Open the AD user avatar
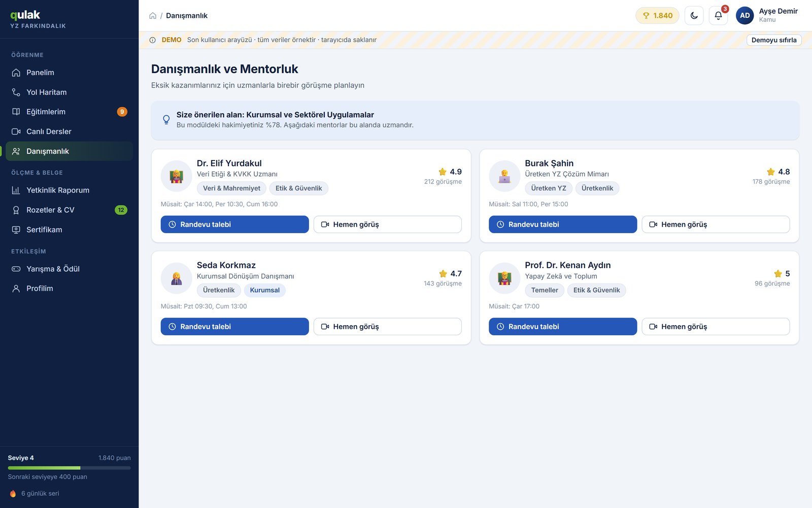This screenshot has width=812, height=508. point(745,15)
